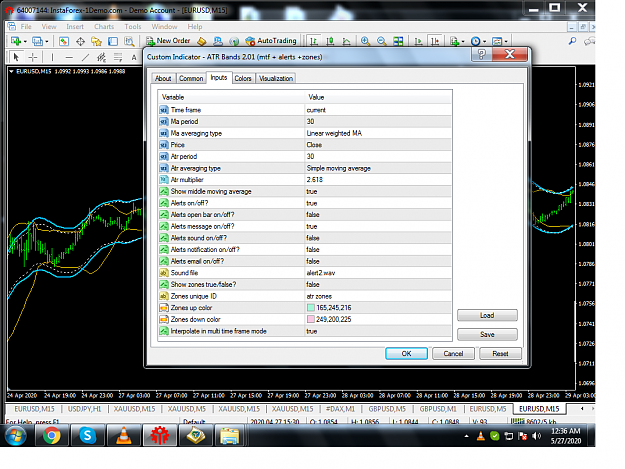This screenshot has width=625, height=469.
Task: Click the Load button
Action: coord(487,315)
